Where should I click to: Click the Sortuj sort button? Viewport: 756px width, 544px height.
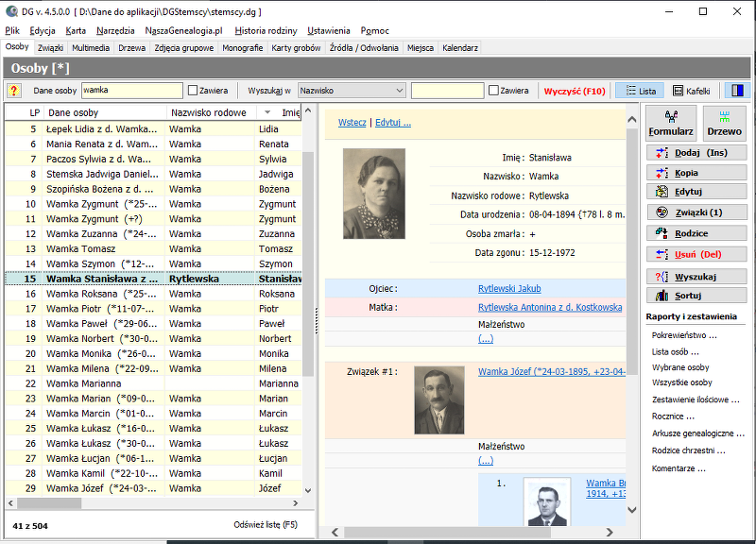[696, 296]
